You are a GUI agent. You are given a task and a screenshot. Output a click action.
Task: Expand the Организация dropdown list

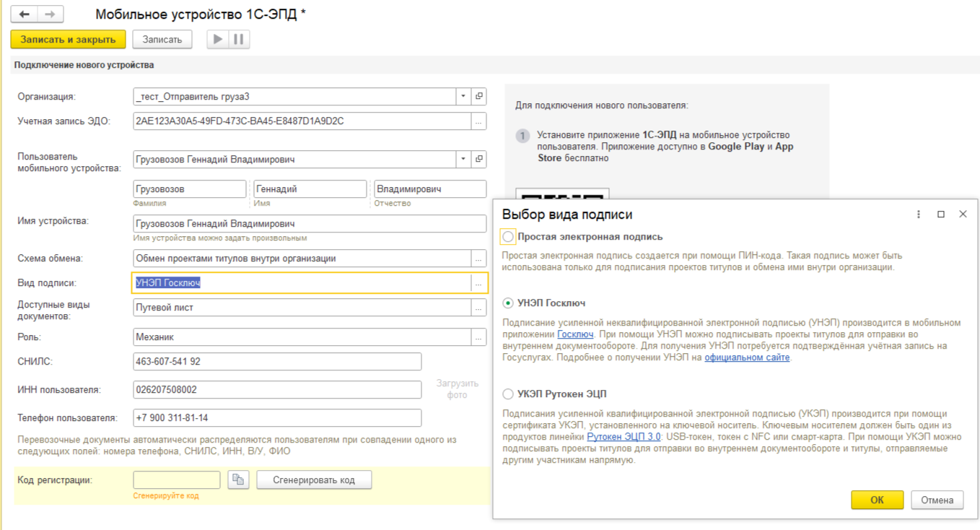[x=463, y=96]
